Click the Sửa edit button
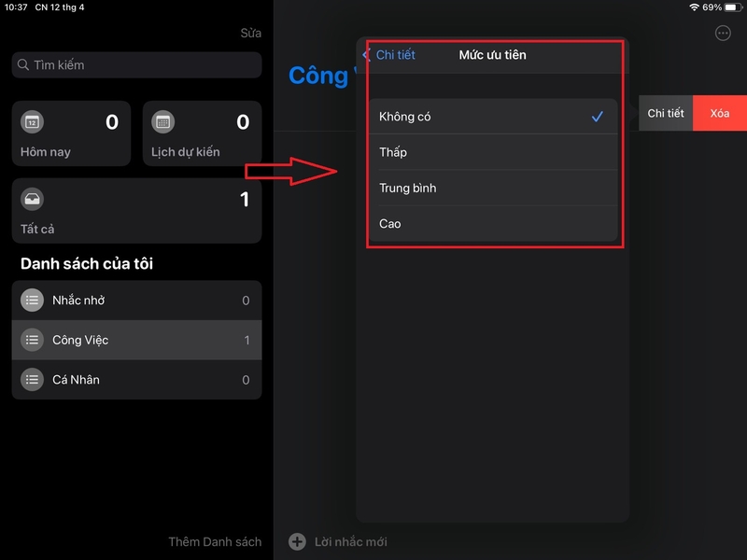 coord(250,33)
